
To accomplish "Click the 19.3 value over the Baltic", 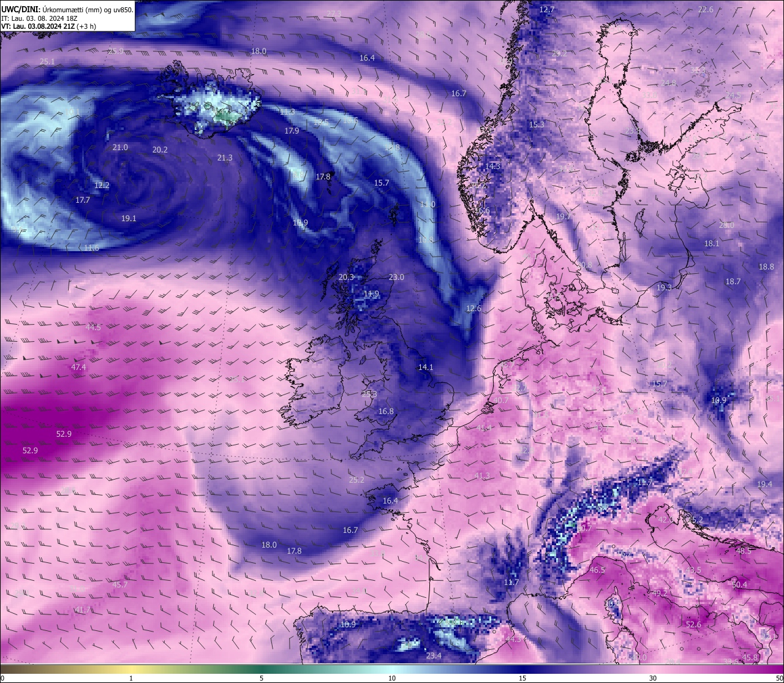I will click(x=664, y=288).
